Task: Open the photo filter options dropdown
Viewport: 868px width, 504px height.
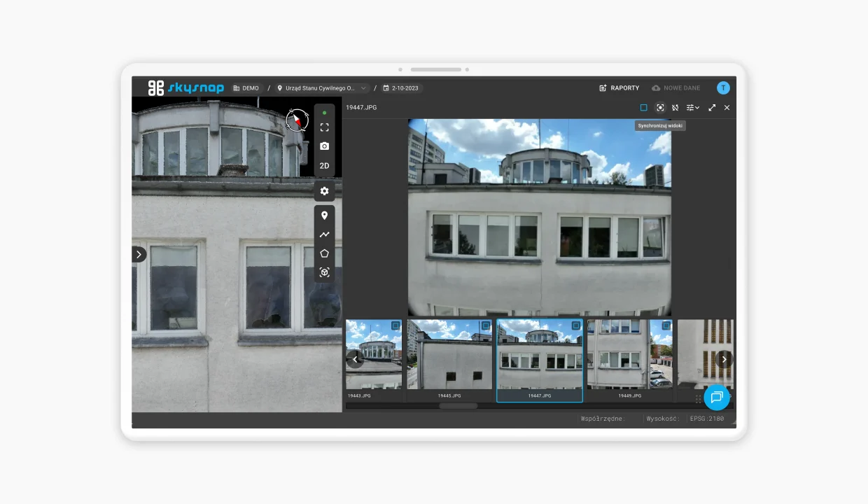Action: click(x=693, y=108)
